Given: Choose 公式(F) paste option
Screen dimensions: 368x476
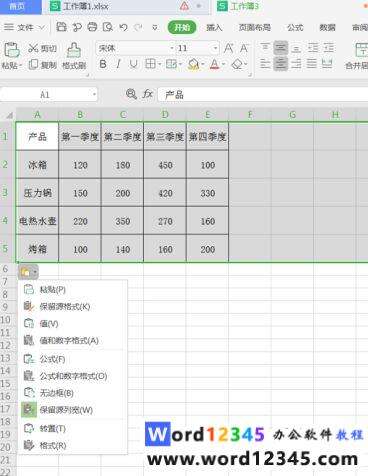Looking at the screenshot, I should pyautogui.click(x=73, y=359).
